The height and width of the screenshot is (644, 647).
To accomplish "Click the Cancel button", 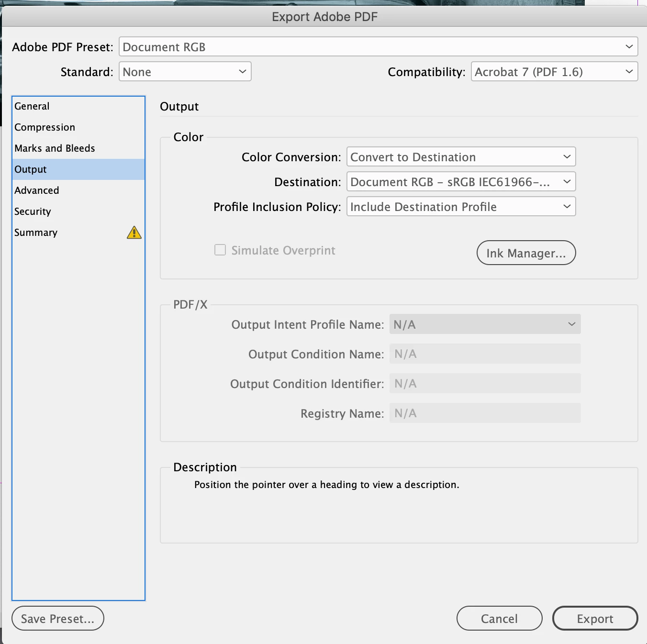I will [x=499, y=618].
